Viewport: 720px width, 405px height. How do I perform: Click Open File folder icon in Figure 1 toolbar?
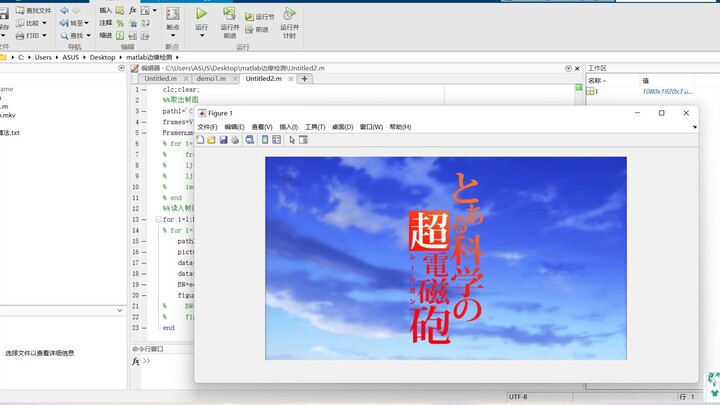click(211, 140)
